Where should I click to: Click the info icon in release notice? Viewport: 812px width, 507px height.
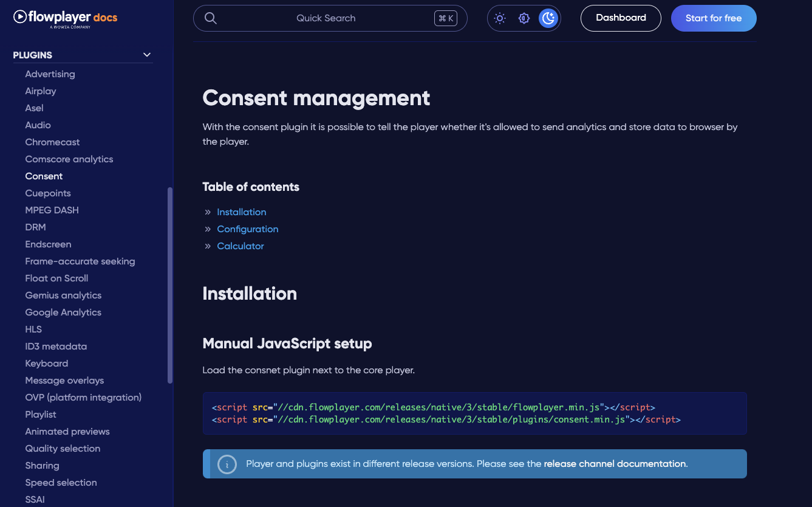tap(227, 464)
